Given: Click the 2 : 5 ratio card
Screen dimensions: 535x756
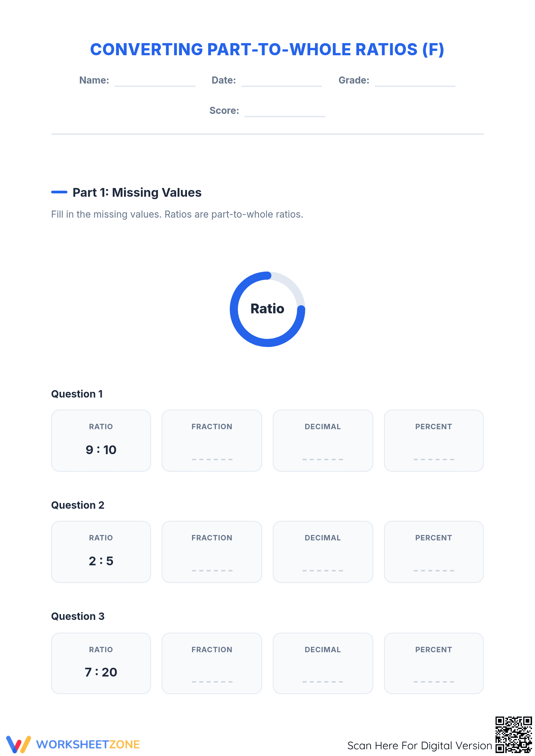Looking at the screenshot, I should point(101,552).
